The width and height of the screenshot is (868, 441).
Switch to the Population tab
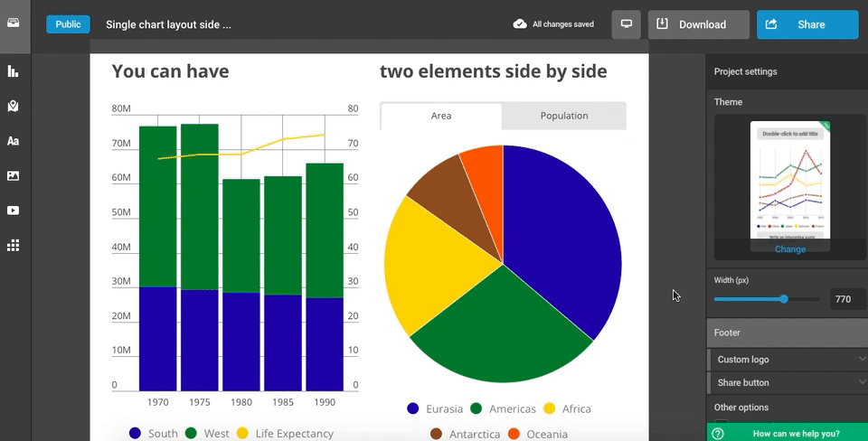point(563,116)
